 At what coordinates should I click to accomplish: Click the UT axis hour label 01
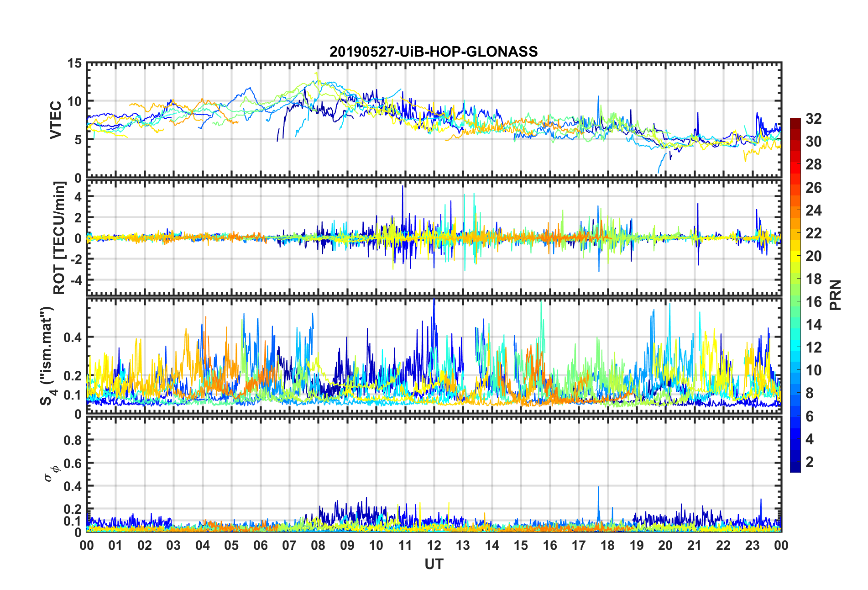115,545
